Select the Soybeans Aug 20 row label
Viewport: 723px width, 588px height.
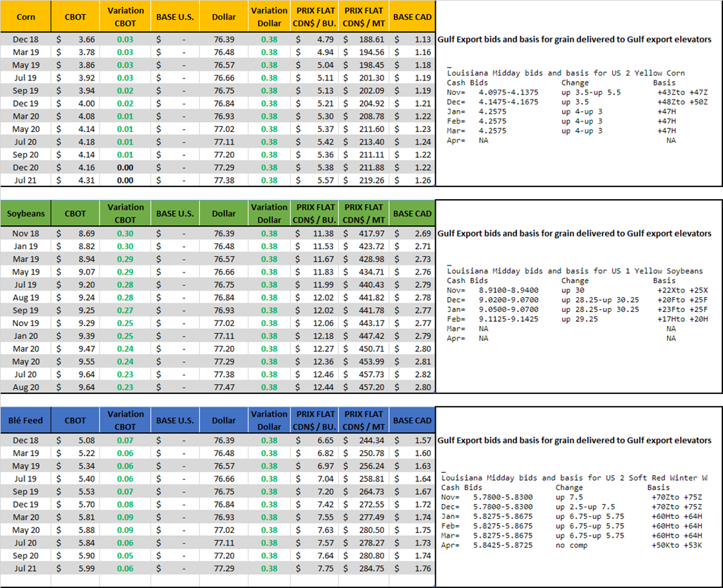25,387
